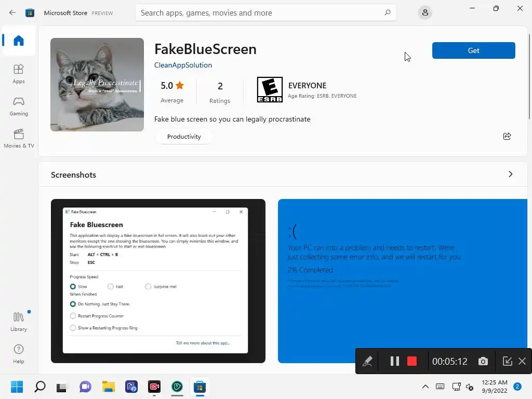Viewport: 532px width, 399px height.
Task: Share the app using share icon
Action: 507,136
